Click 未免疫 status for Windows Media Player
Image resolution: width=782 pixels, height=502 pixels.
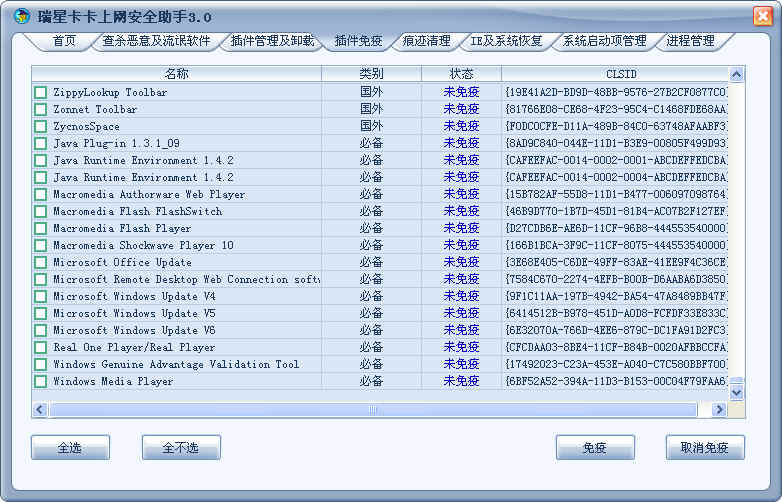point(461,381)
